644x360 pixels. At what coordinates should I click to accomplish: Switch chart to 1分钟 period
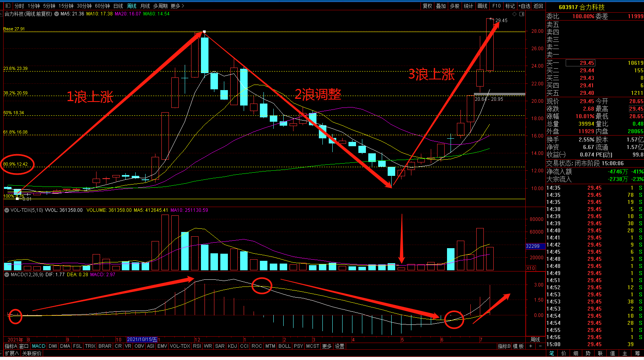pyautogui.click(x=34, y=6)
